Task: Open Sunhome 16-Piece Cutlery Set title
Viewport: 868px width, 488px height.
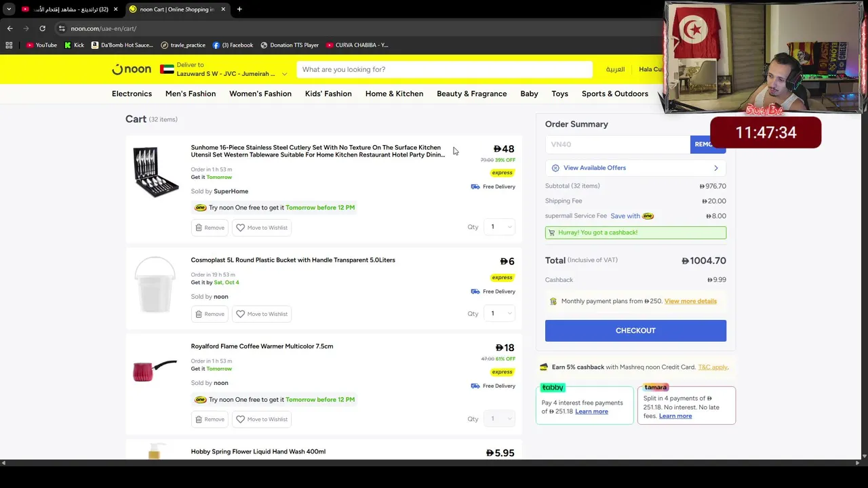Action: 317,151
